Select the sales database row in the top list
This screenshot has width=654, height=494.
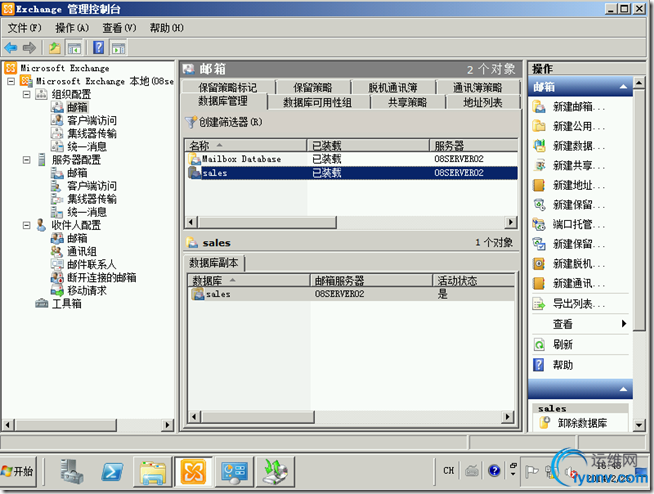click(351, 173)
